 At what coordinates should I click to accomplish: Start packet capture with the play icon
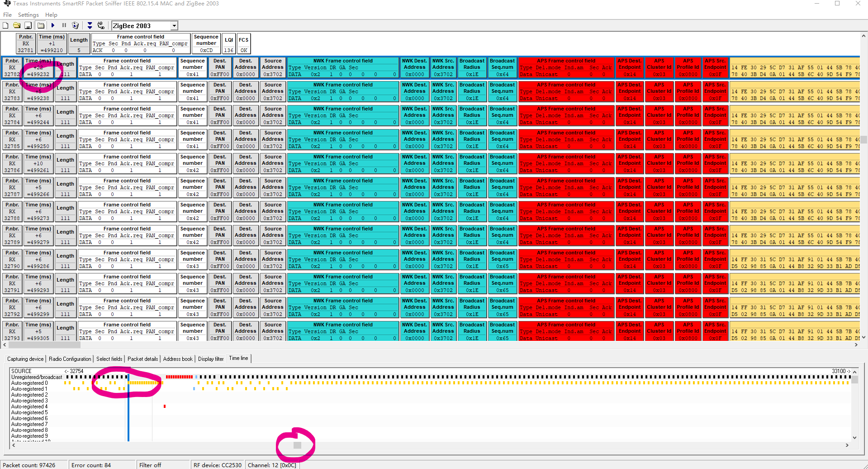[53, 26]
